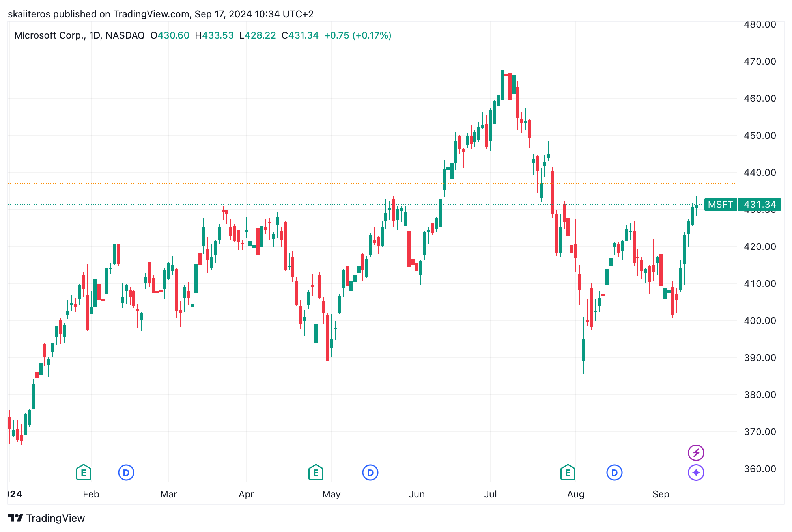Click the Mar label on time axis
The height and width of the screenshot is (532, 792).
pos(168,494)
